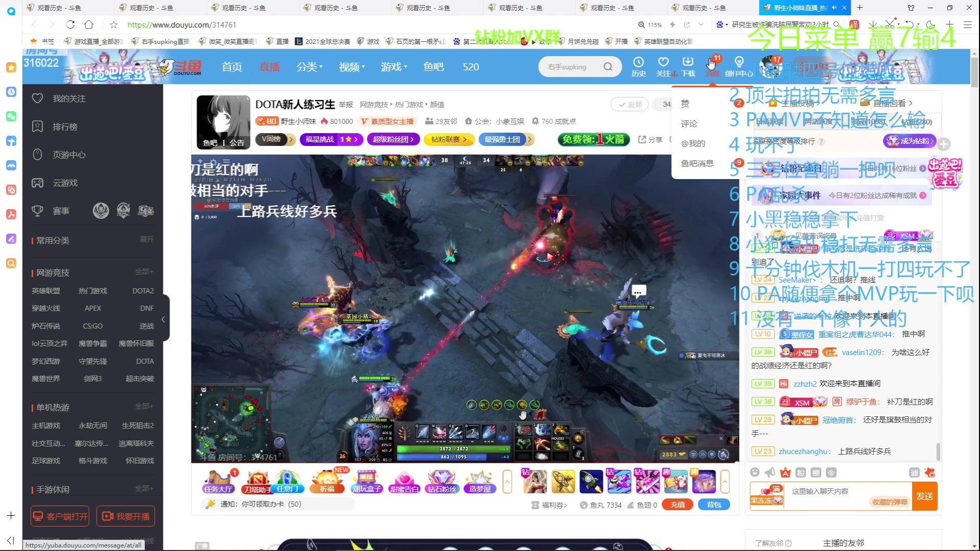980x551 pixels.
Task: Click the 令 command icon in chat toolbar
Action: pyautogui.click(x=831, y=472)
